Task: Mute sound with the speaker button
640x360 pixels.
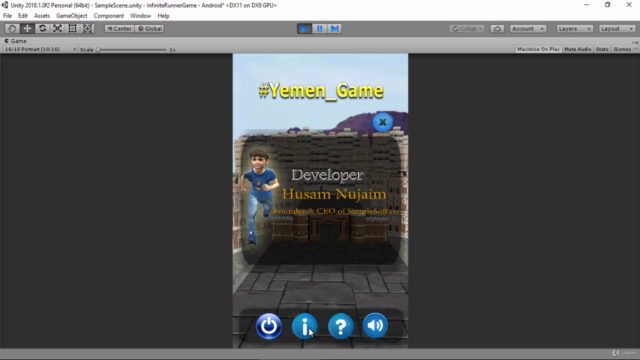Action: 375,325
